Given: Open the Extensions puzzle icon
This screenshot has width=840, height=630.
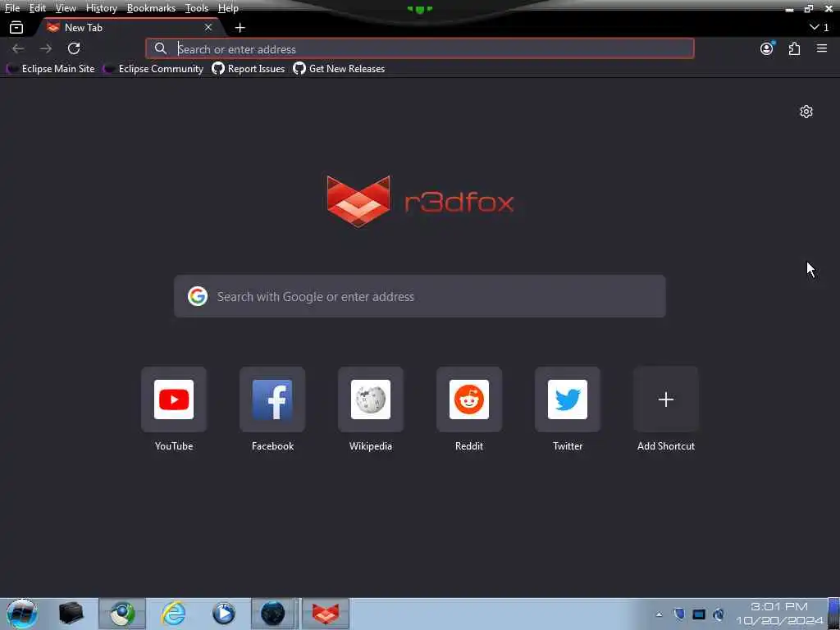Looking at the screenshot, I should tap(794, 48).
